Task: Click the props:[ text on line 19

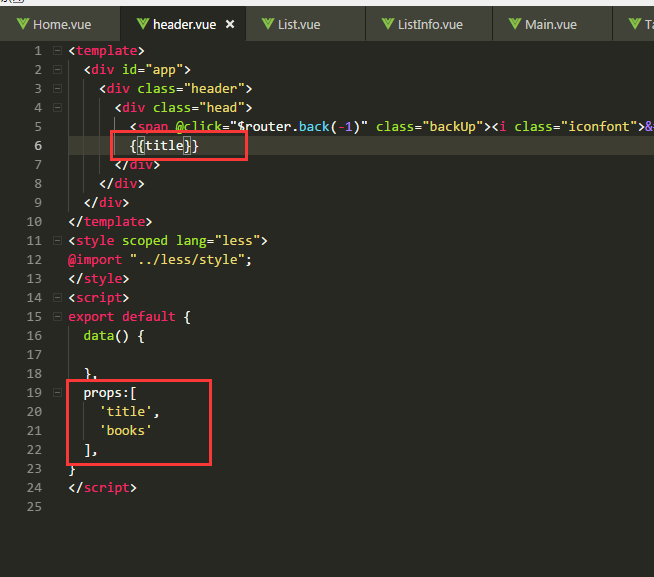Action: coord(110,393)
